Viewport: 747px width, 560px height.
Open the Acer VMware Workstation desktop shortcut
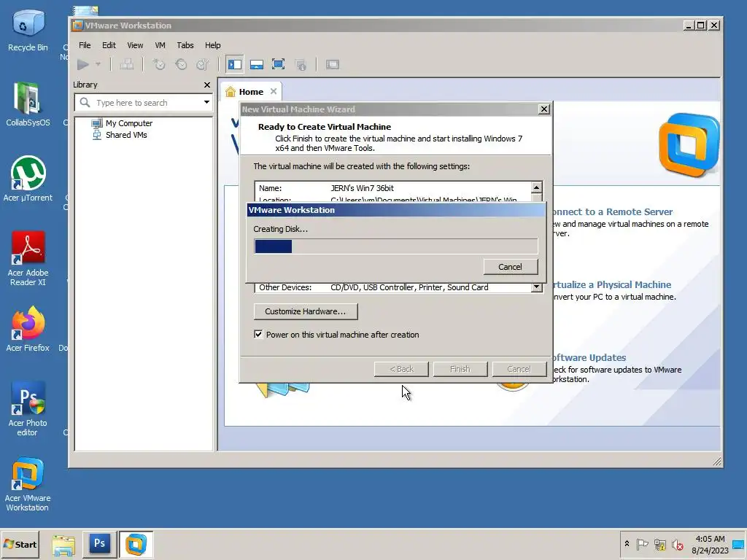point(28,484)
